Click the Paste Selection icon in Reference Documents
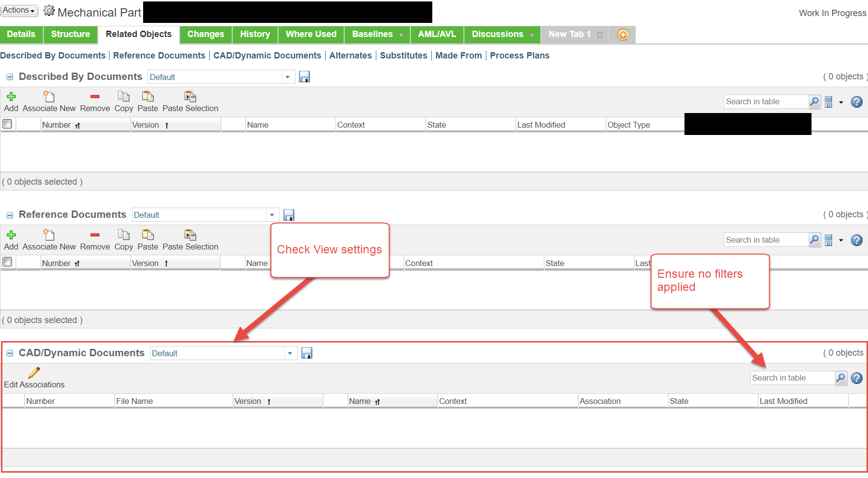The image size is (868, 478). coord(190,235)
